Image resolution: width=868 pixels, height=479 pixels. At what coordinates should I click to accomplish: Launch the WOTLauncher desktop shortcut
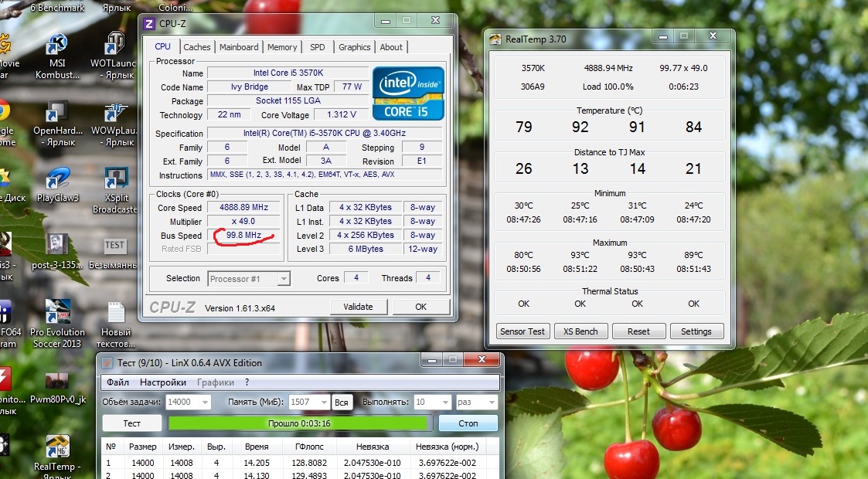click(115, 46)
